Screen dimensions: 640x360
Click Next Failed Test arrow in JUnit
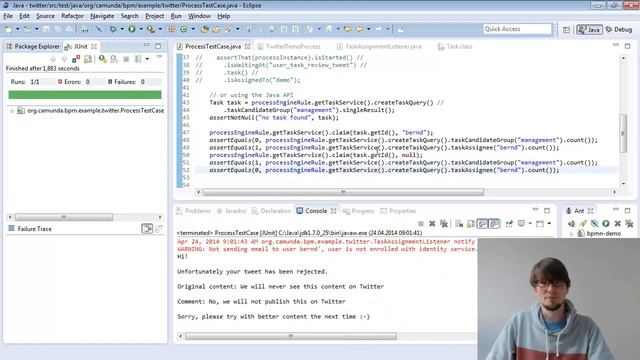pos(53,59)
